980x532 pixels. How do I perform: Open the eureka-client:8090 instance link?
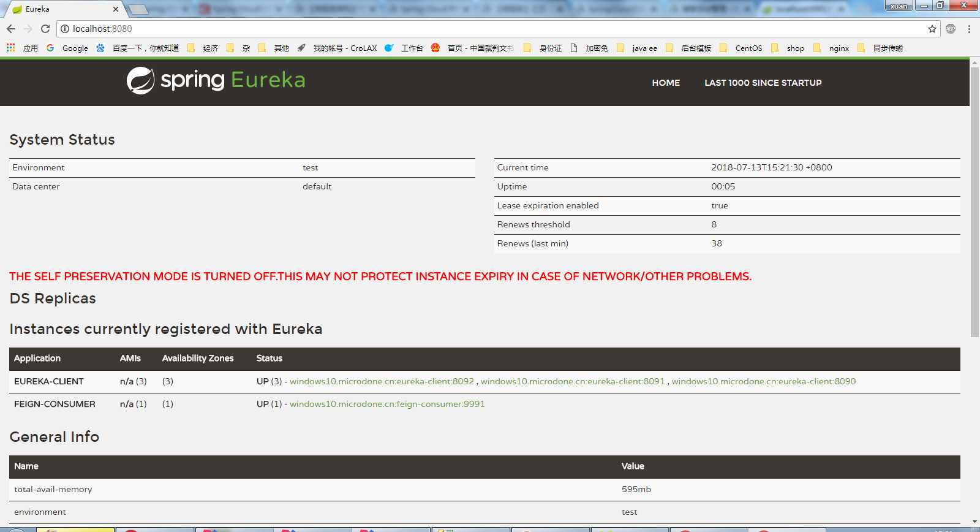click(764, 381)
